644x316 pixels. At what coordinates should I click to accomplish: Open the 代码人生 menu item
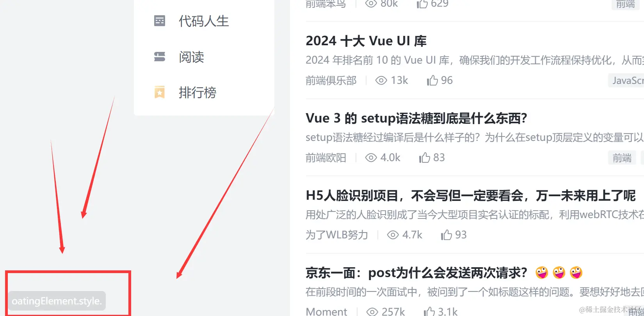point(204,21)
